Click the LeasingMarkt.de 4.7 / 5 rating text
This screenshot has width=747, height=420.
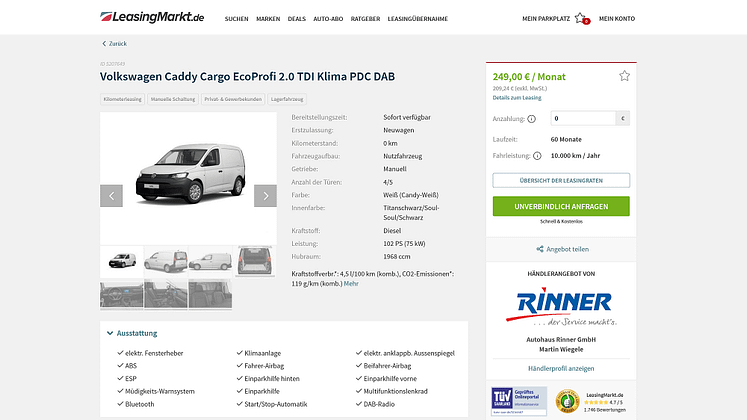coord(605,399)
